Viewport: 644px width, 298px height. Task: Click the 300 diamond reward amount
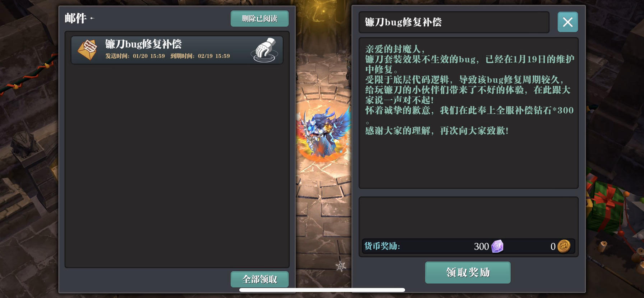481,247
